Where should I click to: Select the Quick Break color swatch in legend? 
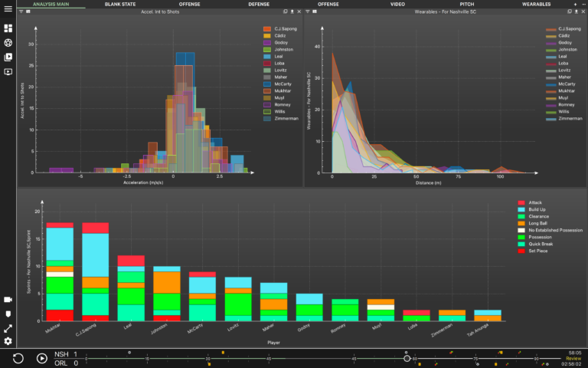[x=521, y=244]
